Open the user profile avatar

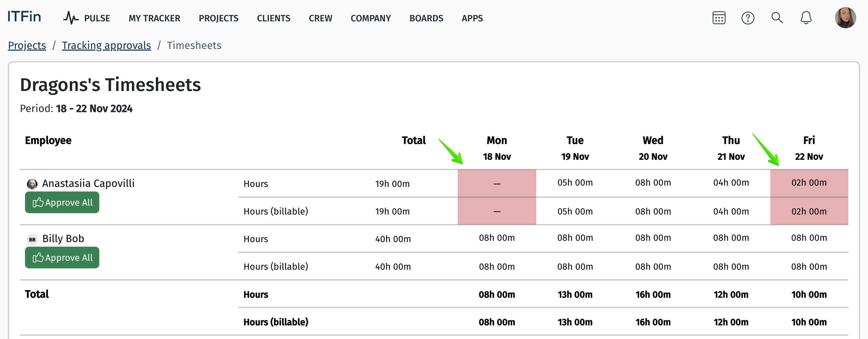[x=845, y=18]
